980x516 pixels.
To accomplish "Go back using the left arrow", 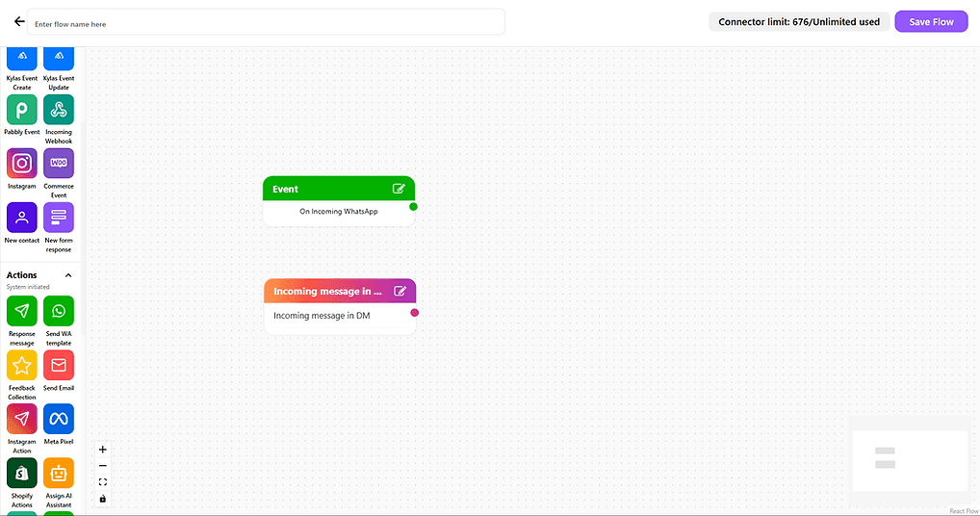I will coord(19,22).
